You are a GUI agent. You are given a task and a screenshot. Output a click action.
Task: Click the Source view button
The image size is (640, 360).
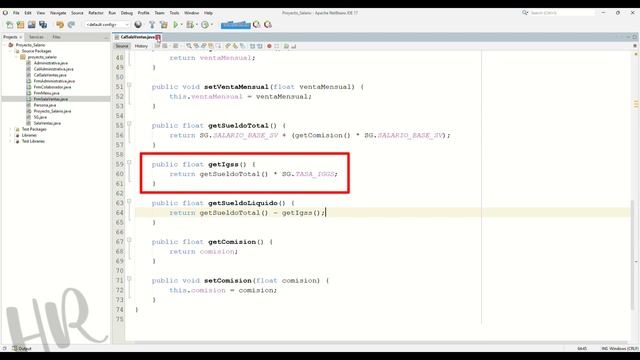click(122, 46)
